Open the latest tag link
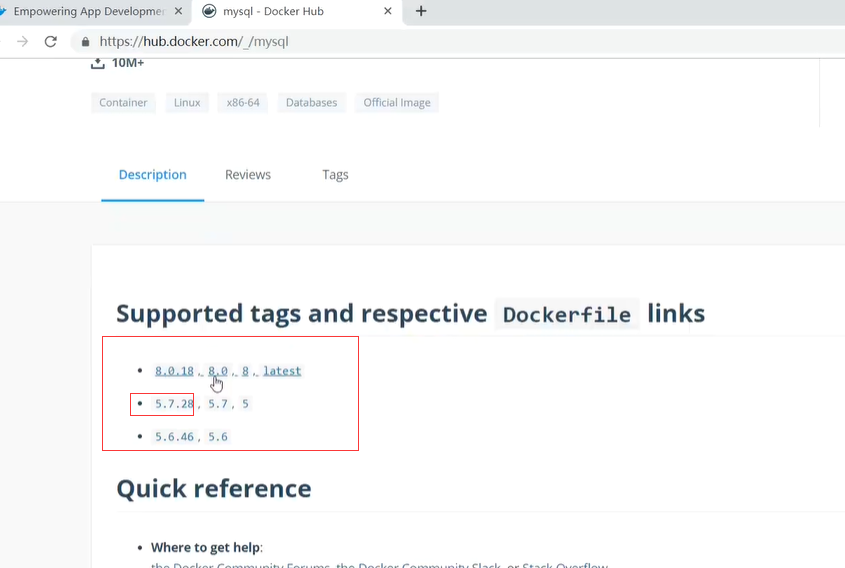The width and height of the screenshot is (845, 568). 282,371
